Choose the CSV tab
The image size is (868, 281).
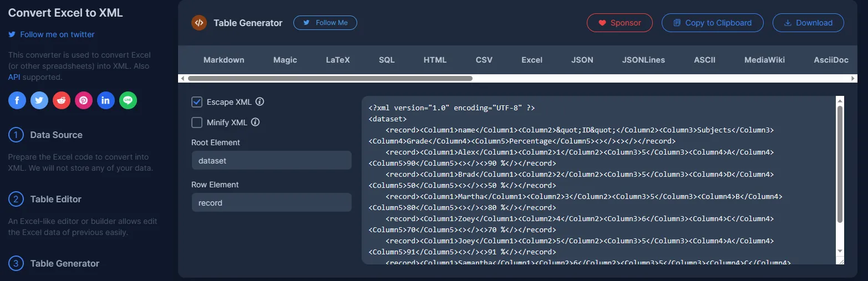coord(484,60)
